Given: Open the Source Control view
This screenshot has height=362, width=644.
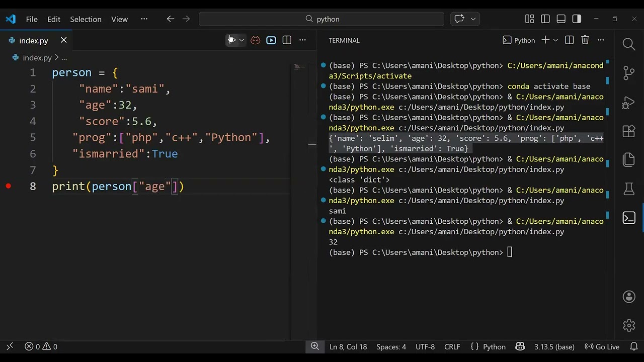Looking at the screenshot, I should (x=629, y=73).
